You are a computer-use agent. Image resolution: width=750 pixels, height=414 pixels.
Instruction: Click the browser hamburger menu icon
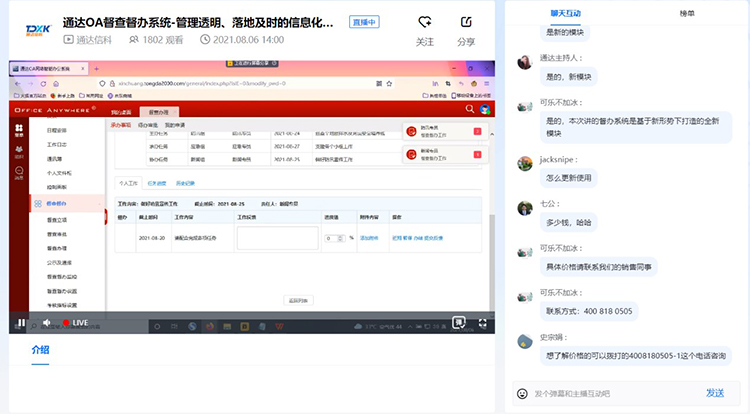486,84
